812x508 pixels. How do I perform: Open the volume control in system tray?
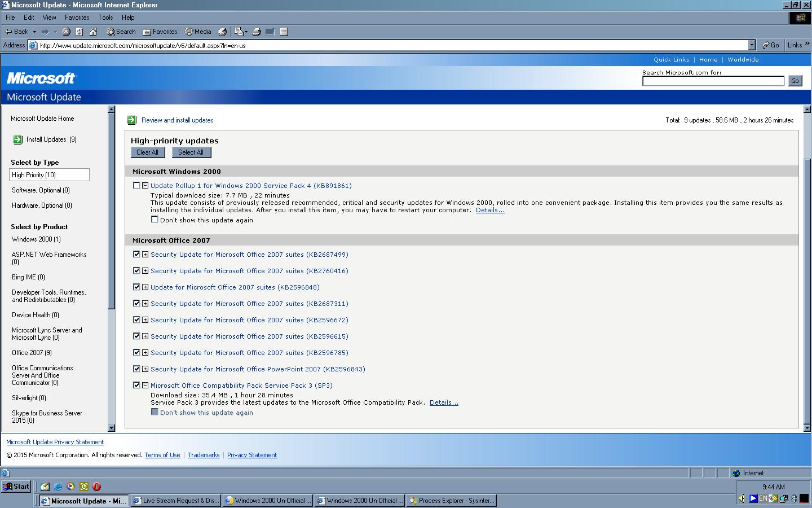742,498
